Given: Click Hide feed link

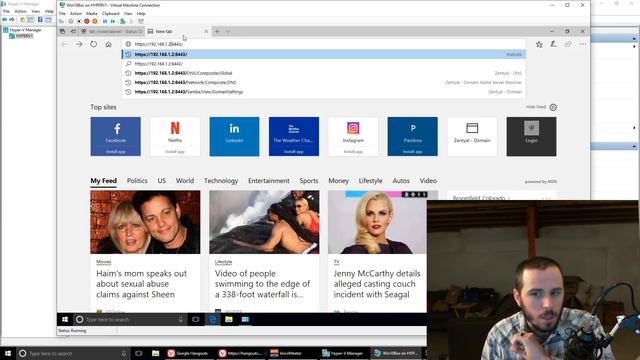Looking at the screenshot, I should click(x=536, y=107).
